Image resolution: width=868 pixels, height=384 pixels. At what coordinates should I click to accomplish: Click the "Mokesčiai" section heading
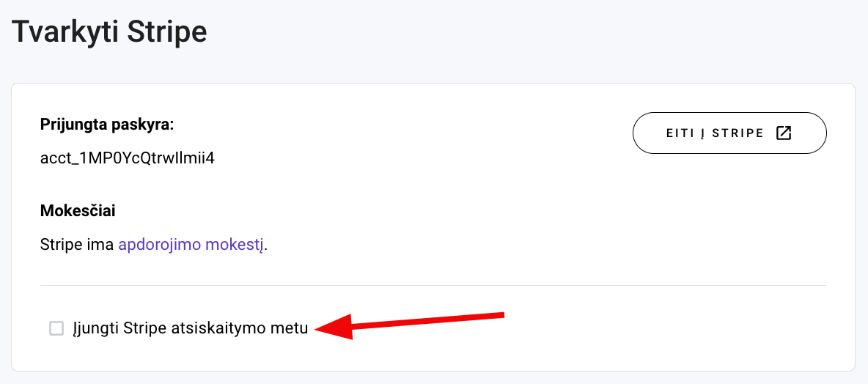coord(78,211)
